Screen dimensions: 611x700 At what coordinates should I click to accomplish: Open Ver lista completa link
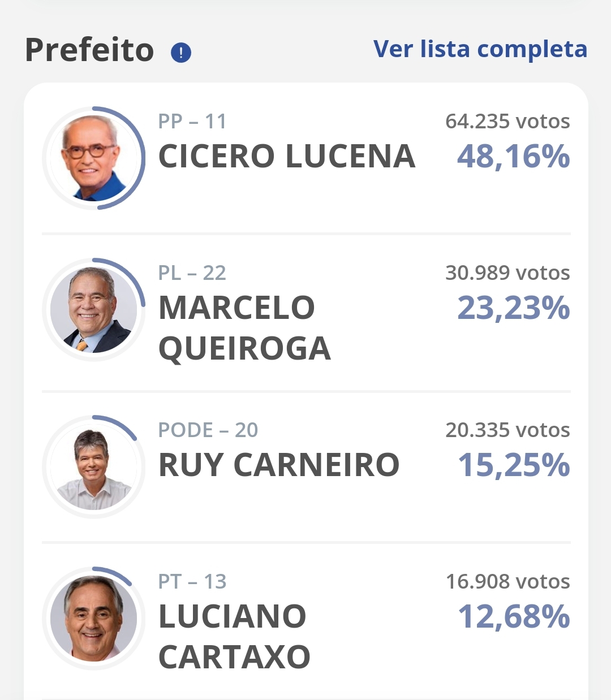click(480, 49)
